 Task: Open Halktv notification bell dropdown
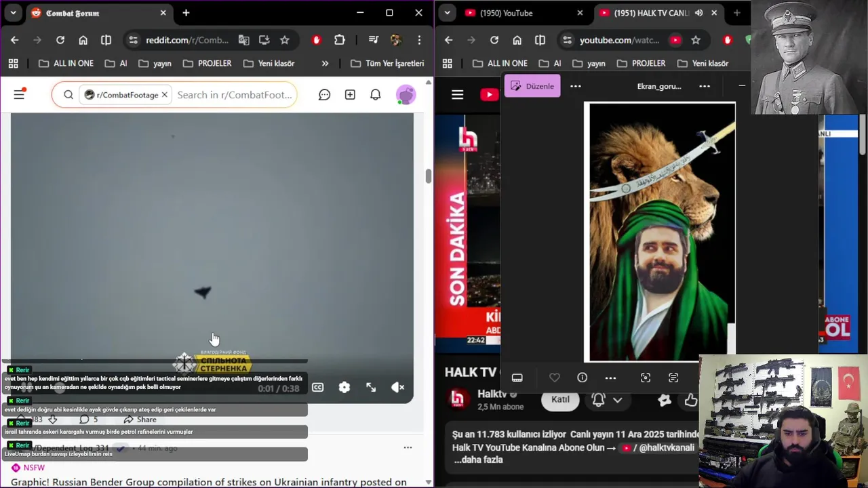pos(606,400)
